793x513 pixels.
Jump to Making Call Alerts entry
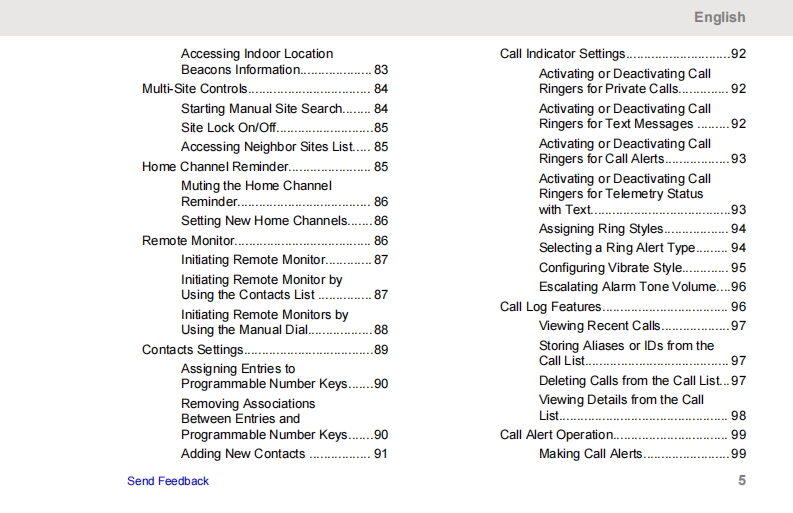click(x=590, y=454)
